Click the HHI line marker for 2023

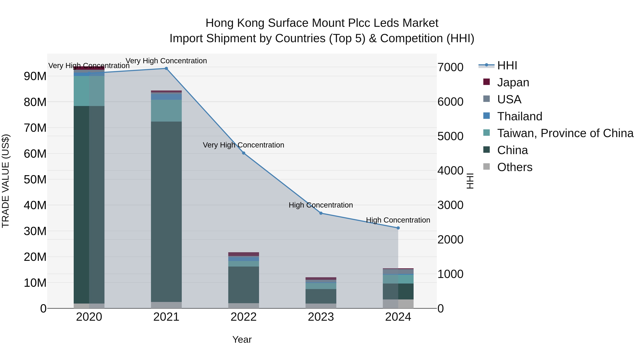click(x=321, y=213)
